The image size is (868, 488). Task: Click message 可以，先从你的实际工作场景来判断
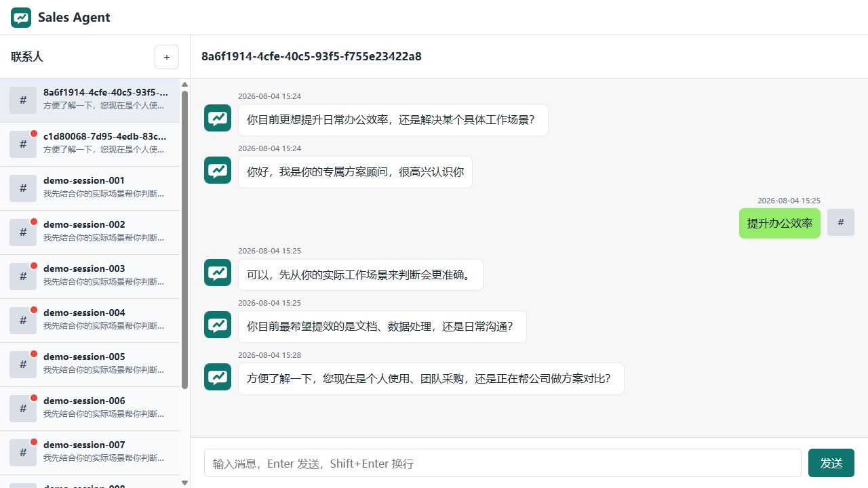tap(361, 275)
